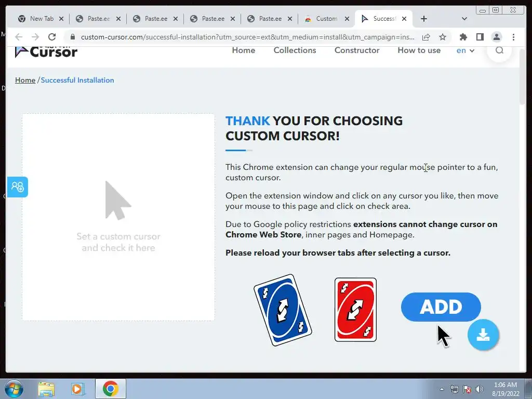
Task: Select the blue UNO reverse card
Action: coord(283,310)
